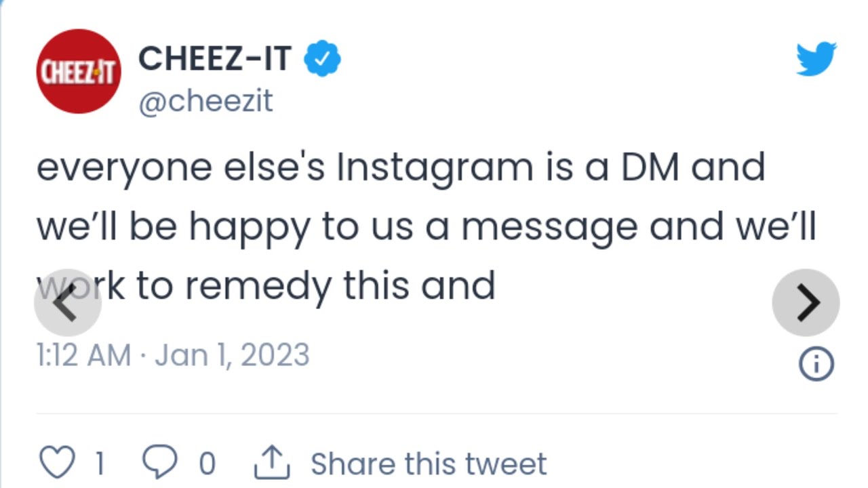This screenshot has width=868, height=488.
Task: Click the reply count number 0
Action: 207,464
